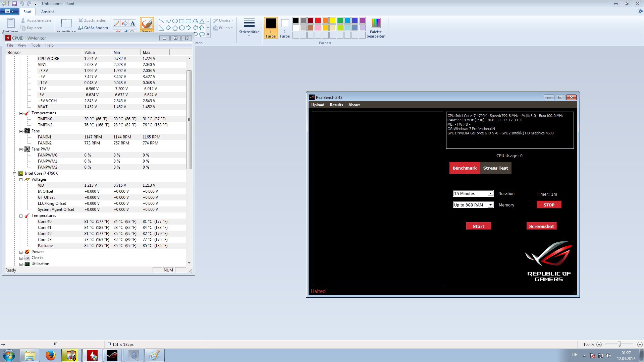Select 2. Farbe background color

[285, 28]
